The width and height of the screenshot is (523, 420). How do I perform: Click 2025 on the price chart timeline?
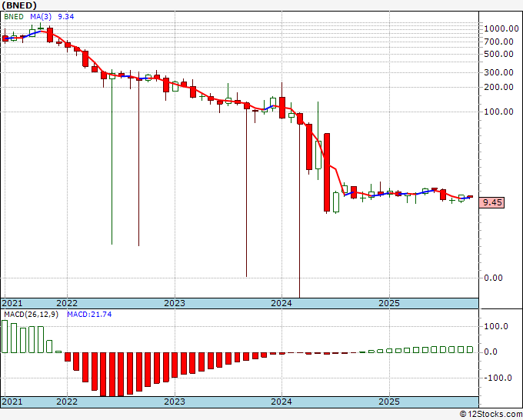(389, 303)
